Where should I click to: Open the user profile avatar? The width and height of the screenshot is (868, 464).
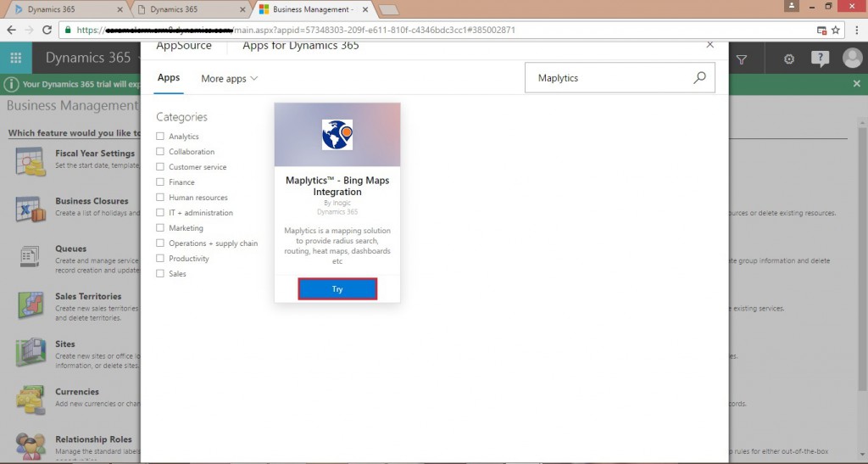click(x=853, y=59)
